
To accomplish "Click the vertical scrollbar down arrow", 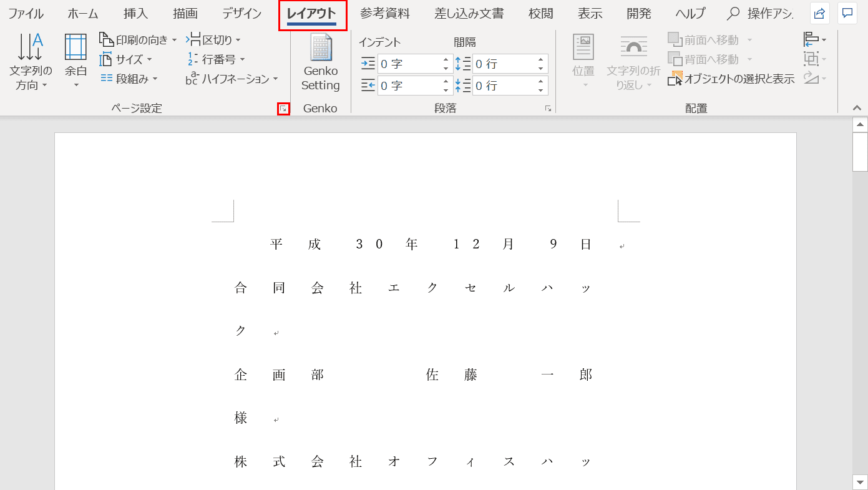I will (861, 482).
